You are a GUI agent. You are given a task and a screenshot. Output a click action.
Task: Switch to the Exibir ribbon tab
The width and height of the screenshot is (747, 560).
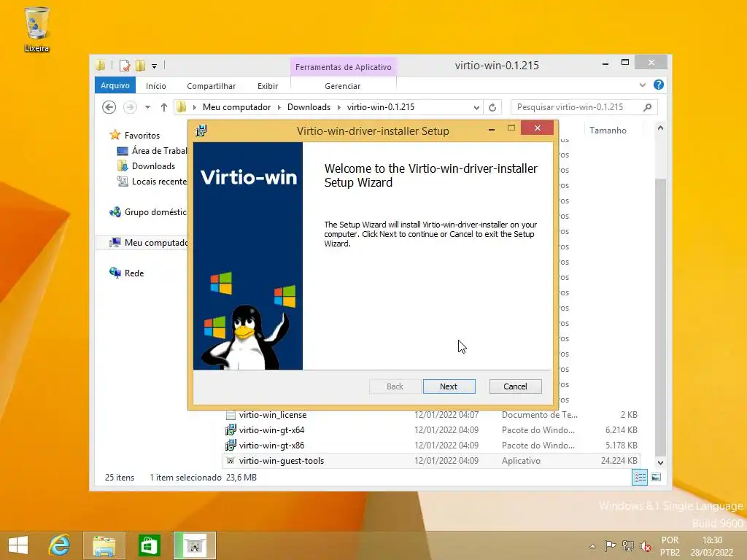267,86
